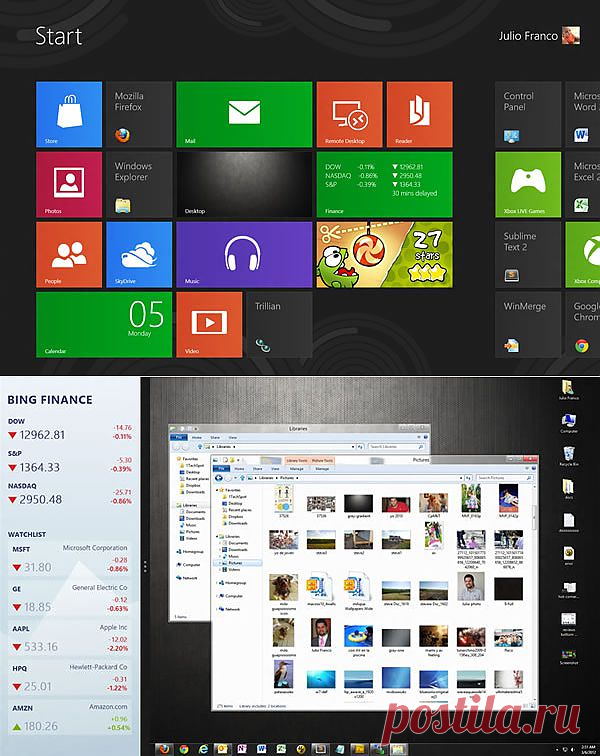Open MSFT Microsoft Corporation watchlist entry

click(70, 559)
